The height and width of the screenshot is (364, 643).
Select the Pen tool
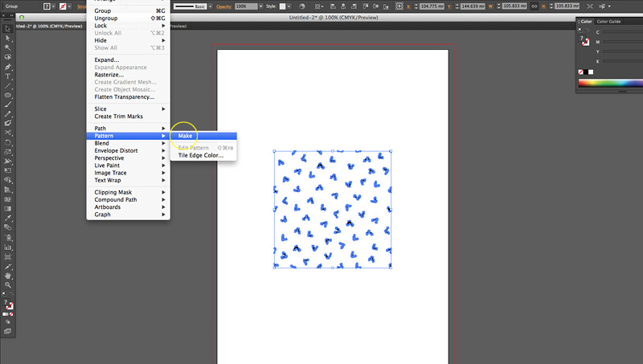(x=8, y=67)
